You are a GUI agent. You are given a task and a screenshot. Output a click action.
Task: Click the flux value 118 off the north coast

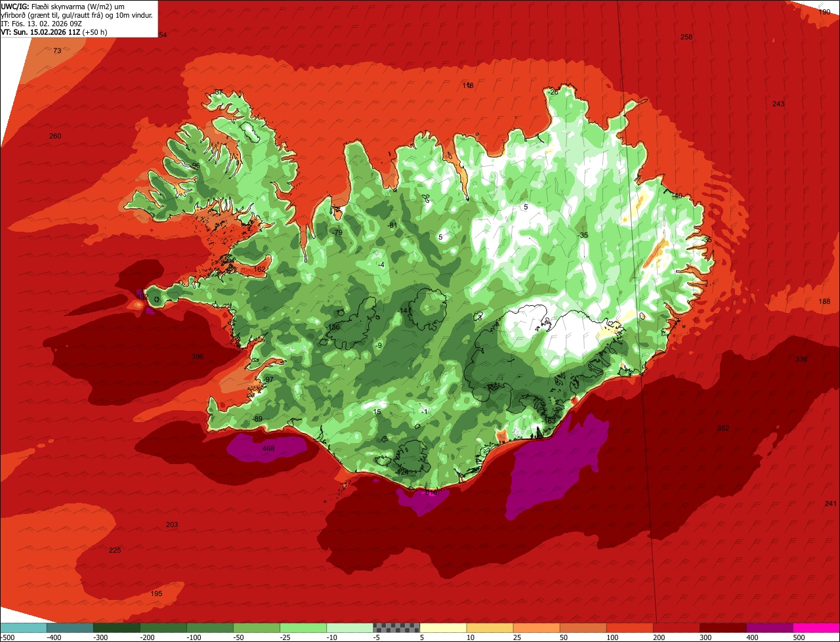(x=468, y=86)
